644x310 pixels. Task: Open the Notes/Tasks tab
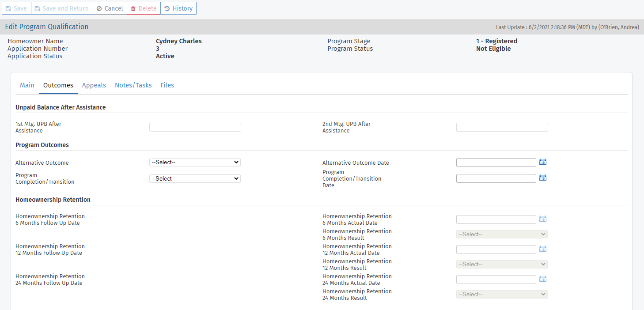133,85
